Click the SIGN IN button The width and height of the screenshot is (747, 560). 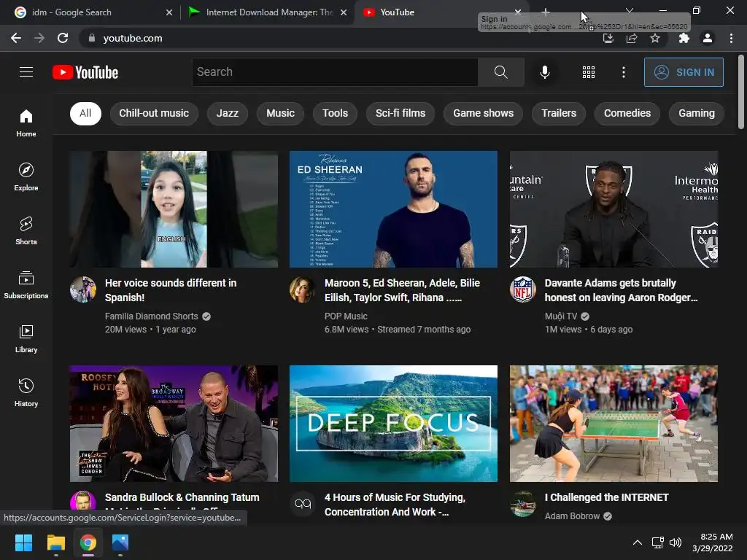click(x=684, y=72)
